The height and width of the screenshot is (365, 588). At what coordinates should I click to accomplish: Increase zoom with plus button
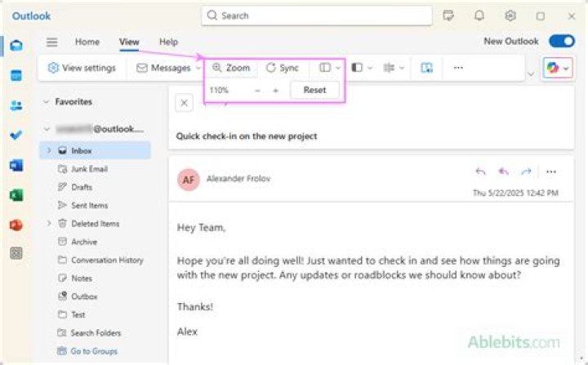tap(276, 91)
